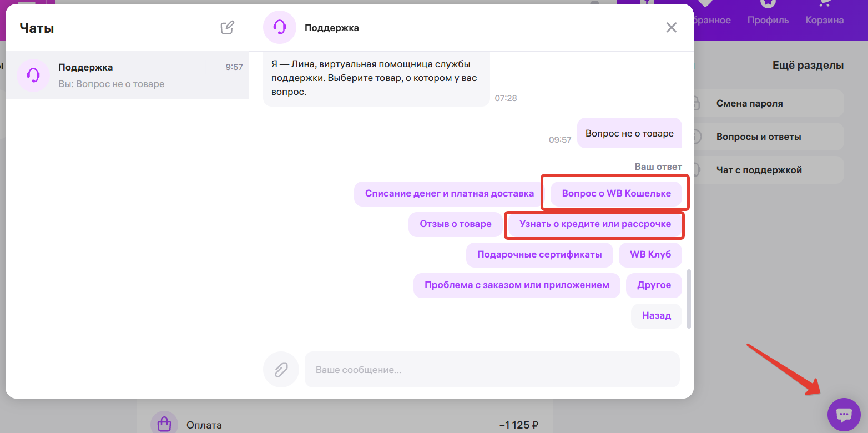
Task: Click the 09:57 timestamp beside sent message
Action: coord(560,140)
